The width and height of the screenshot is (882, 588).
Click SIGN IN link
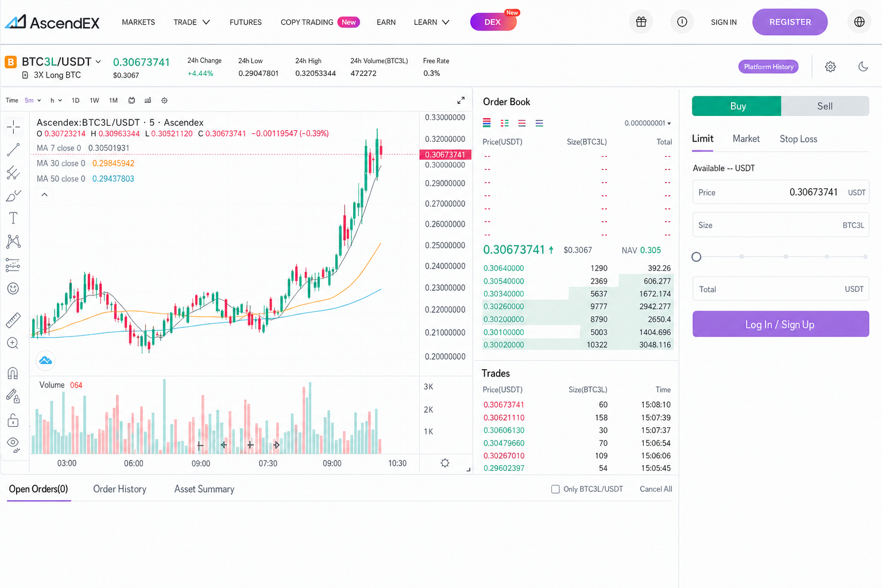click(x=724, y=22)
